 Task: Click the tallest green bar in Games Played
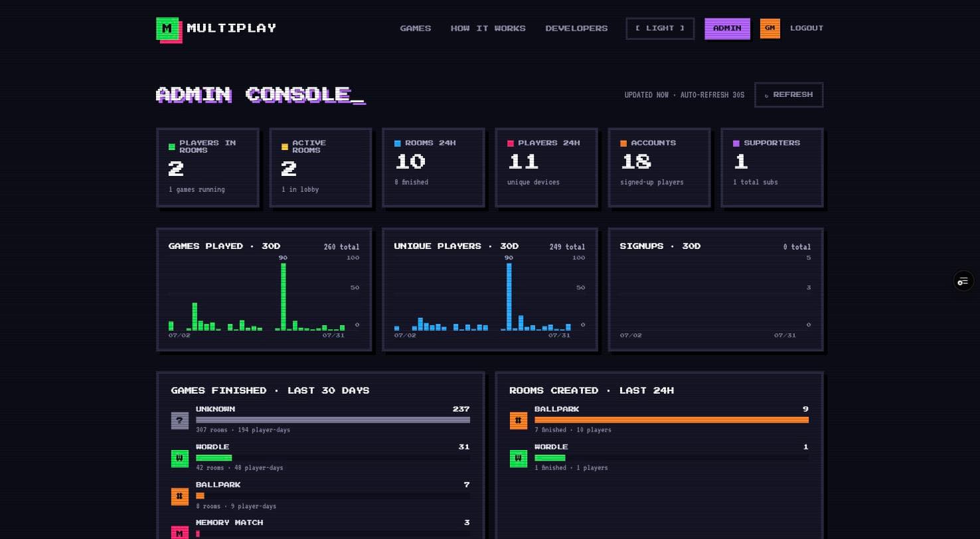point(284,297)
